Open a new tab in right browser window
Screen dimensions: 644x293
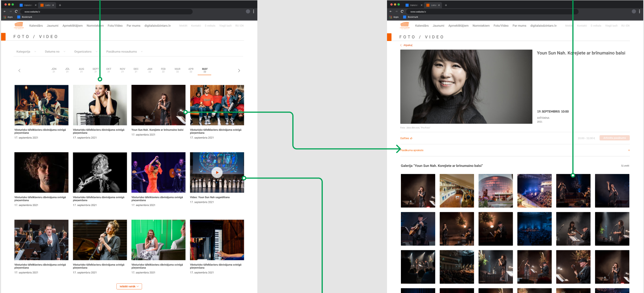tap(446, 5)
